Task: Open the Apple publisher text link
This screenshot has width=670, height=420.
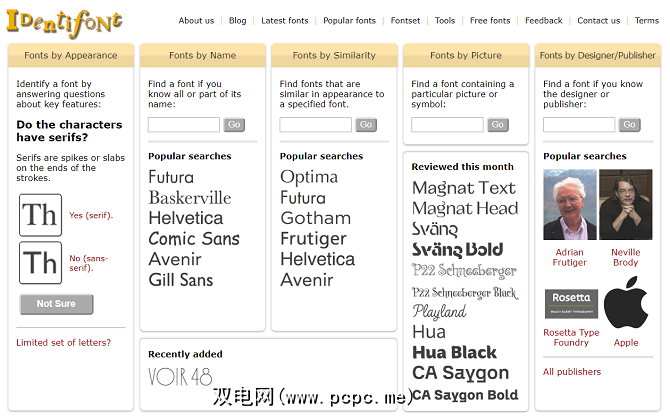Action: pyautogui.click(x=626, y=343)
